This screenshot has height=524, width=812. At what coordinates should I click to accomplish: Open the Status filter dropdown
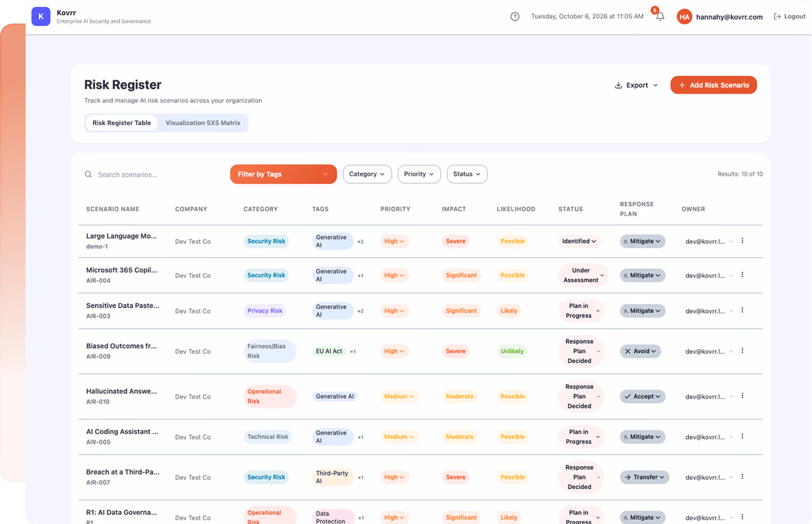[x=467, y=174]
